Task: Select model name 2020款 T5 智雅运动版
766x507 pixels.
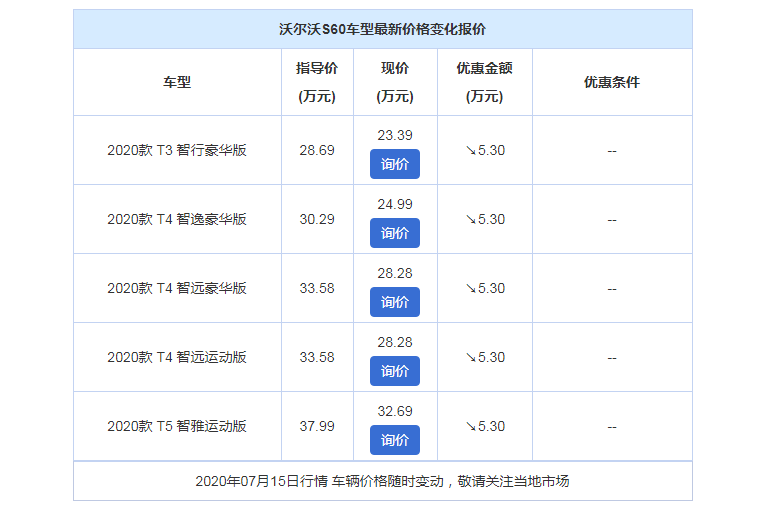Action: [177, 426]
